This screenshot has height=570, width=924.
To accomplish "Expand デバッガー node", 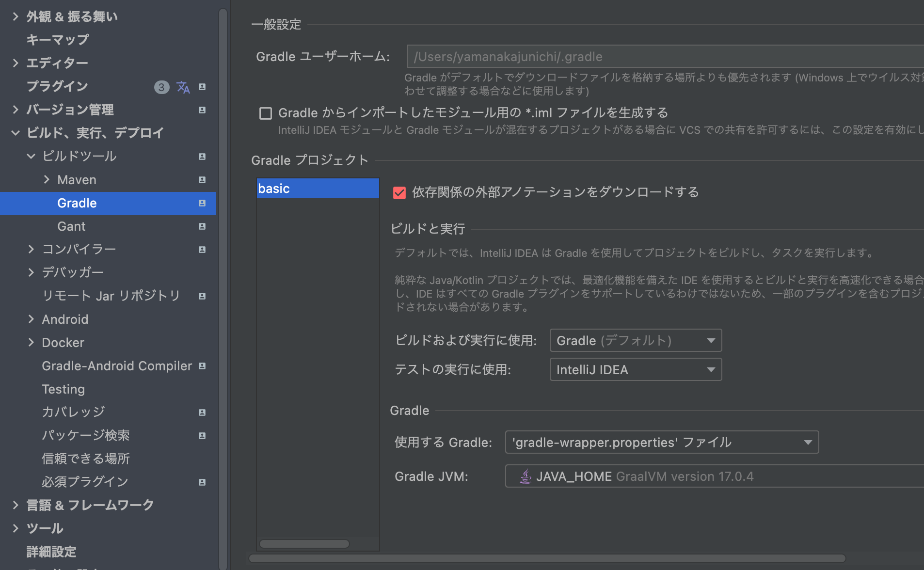I will tap(31, 272).
